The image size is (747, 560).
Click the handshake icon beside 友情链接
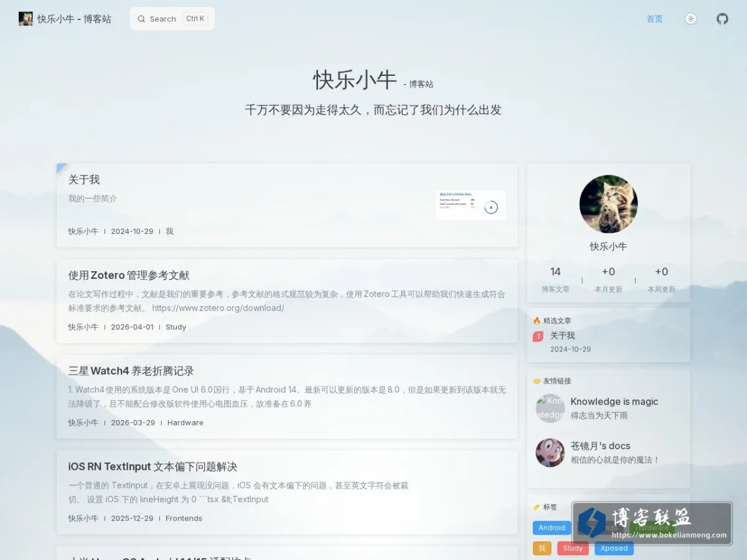tap(537, 381)
